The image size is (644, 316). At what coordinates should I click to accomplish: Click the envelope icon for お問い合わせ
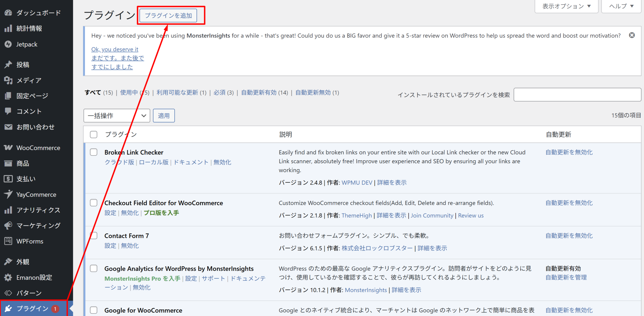click(x=8, y=127)
